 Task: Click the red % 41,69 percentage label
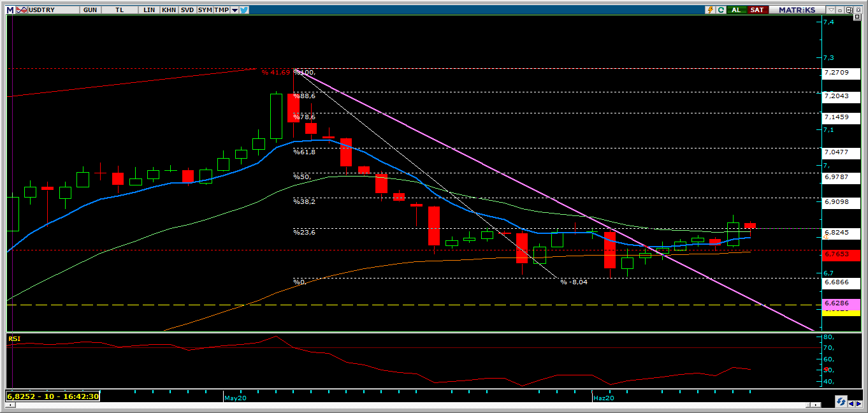click(275, 73)
